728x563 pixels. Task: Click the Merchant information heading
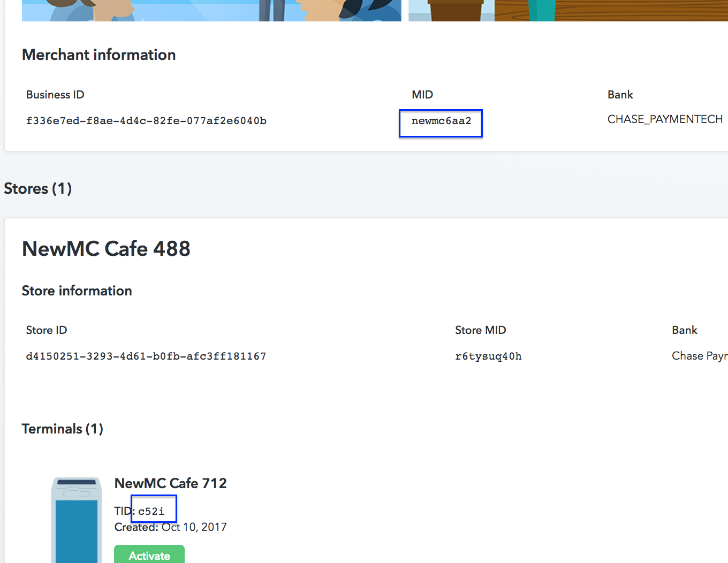pyautogui.click(x=99, y=55)
